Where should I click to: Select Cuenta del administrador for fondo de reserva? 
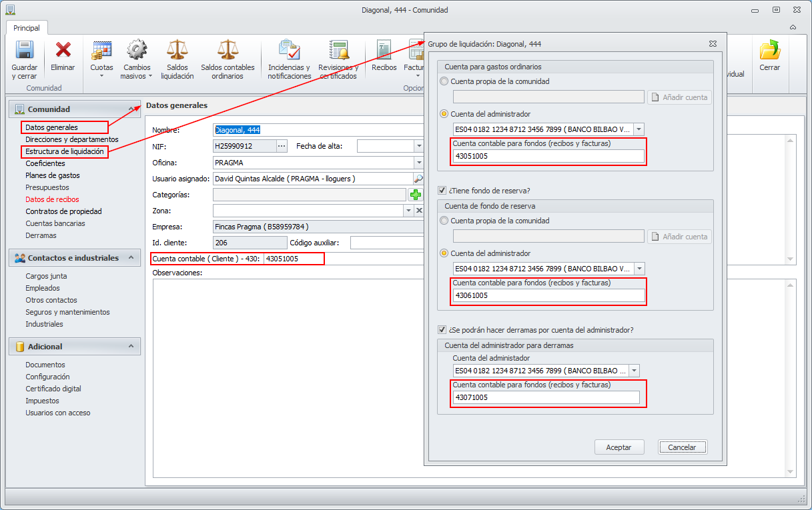444,253
